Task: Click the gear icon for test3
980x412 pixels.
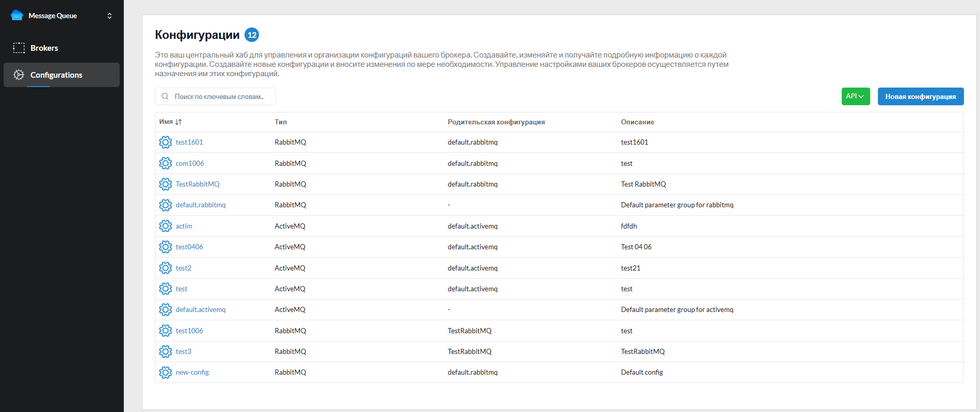Action: 165,351
